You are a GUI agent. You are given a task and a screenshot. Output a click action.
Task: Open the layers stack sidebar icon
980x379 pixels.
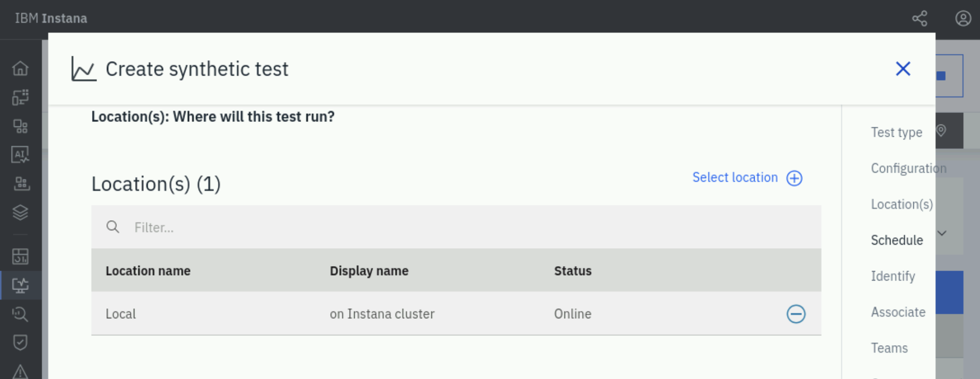(20, 212)
